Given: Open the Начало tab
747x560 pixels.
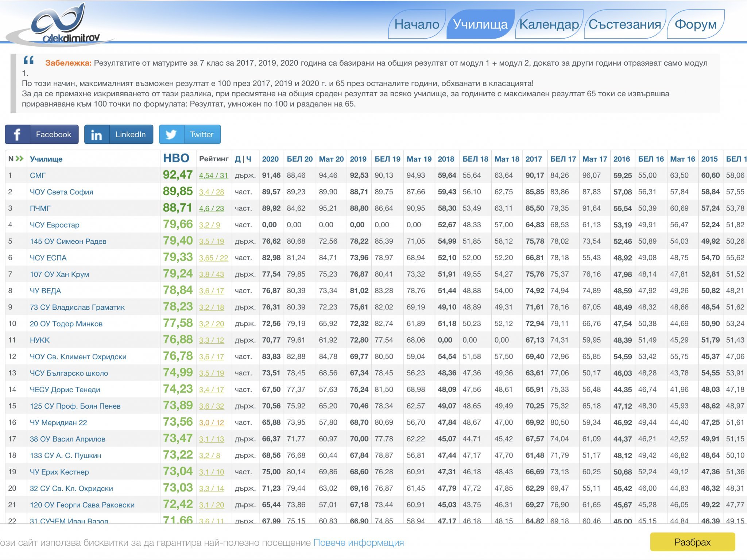Looking at the screenshot, I should (x=417, y=24).
